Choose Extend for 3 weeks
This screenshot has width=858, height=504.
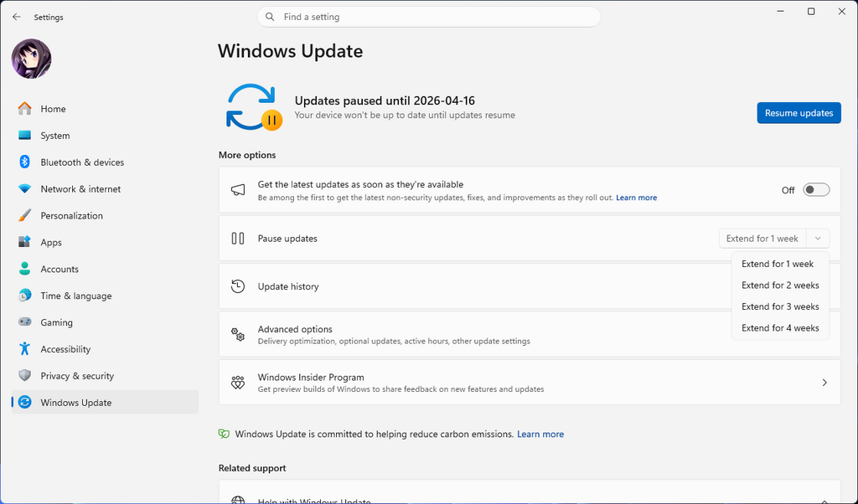(780, 306)
